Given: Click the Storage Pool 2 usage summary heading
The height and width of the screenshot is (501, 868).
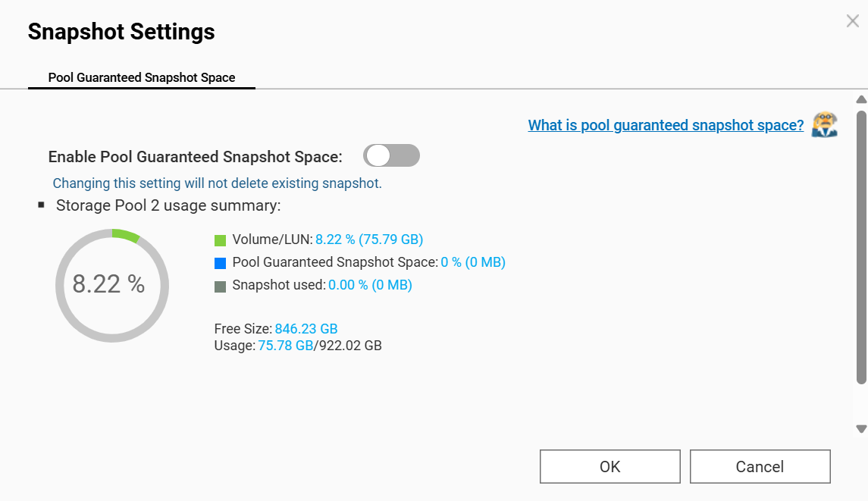Looking at the screenshot, I should [168, 205].
